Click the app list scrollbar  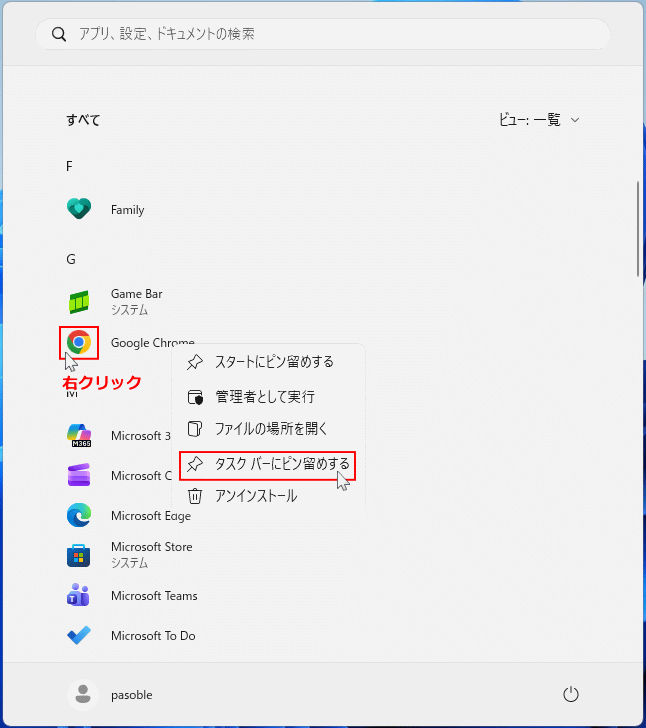(639, 229)
